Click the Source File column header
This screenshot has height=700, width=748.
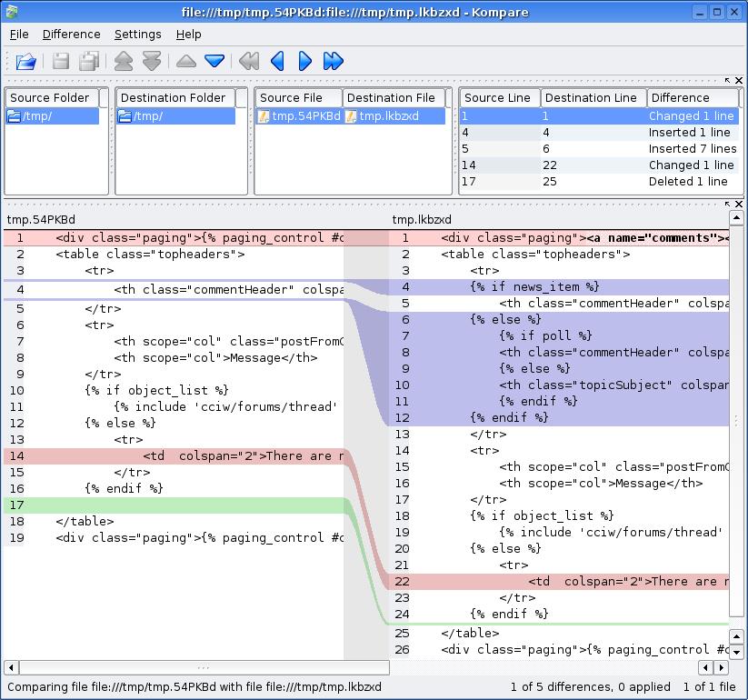(x=299, y=98)
